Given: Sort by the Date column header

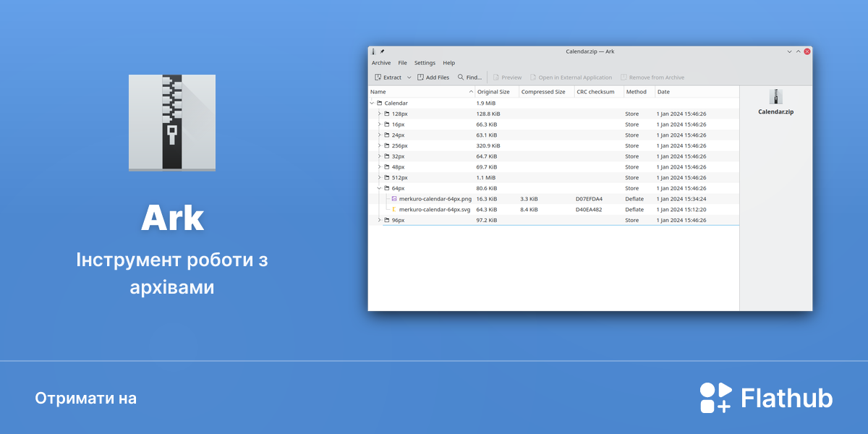Looking at the screenshot, I should (697, 92).
